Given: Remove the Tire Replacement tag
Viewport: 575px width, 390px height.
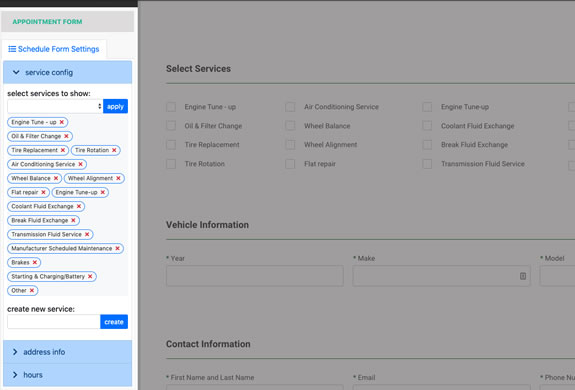Looking at the screenshot, I should pyautogui.click(x=63, y=150).
